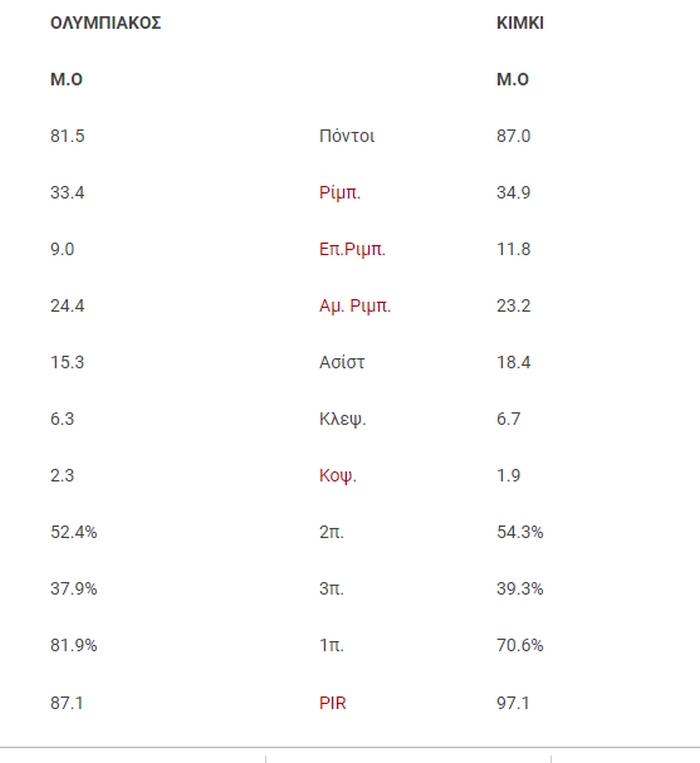Select the Αμ. Ριμπ. red label
The image size is (700, 763).
coord(355,306)
